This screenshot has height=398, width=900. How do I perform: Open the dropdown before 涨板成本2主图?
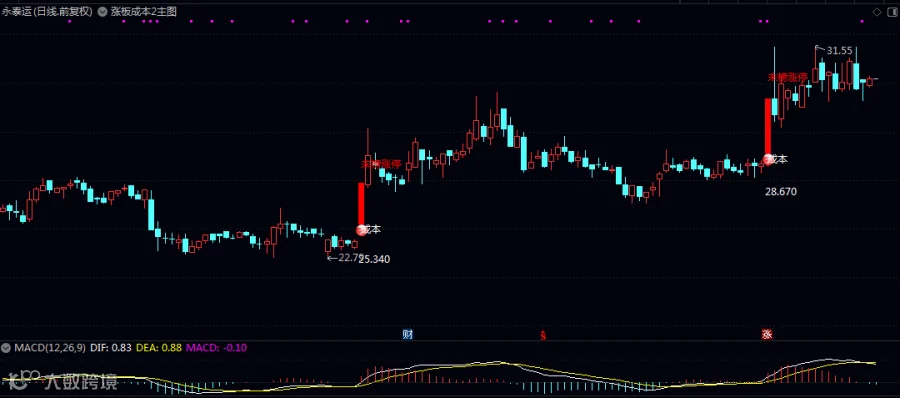(x=102, y=11)
